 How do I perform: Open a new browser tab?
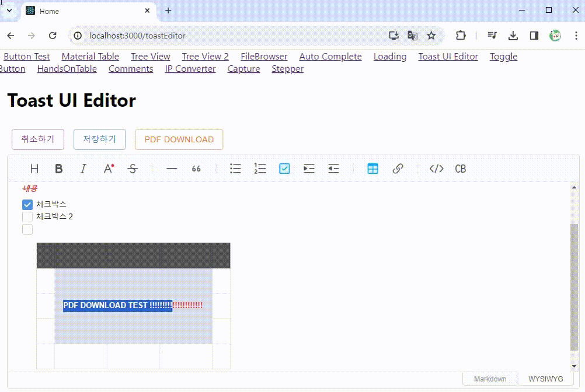point(168,11)
